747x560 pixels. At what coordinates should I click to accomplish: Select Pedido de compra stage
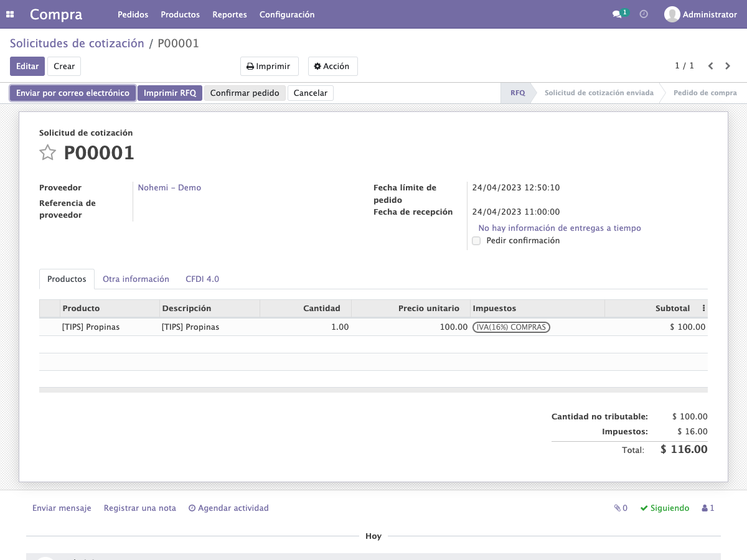705,93
